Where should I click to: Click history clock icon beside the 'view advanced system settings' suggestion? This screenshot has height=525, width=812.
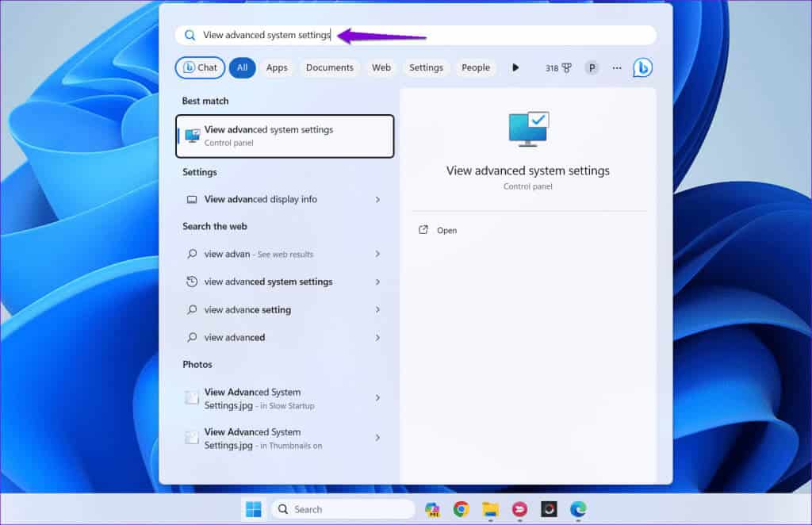click(192, 282)
